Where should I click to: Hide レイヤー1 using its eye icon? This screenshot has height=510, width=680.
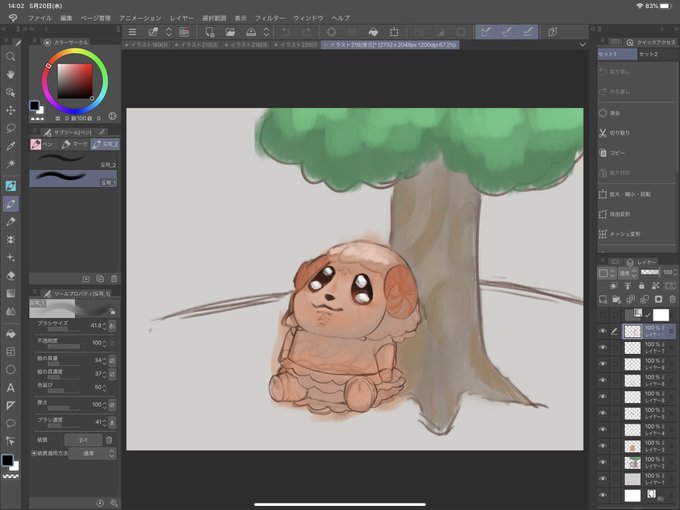[602, 479]
